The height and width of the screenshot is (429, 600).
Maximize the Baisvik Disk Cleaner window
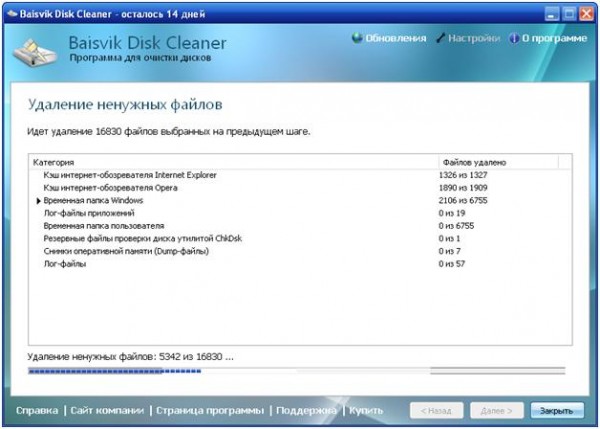click(x=569, y=14)
